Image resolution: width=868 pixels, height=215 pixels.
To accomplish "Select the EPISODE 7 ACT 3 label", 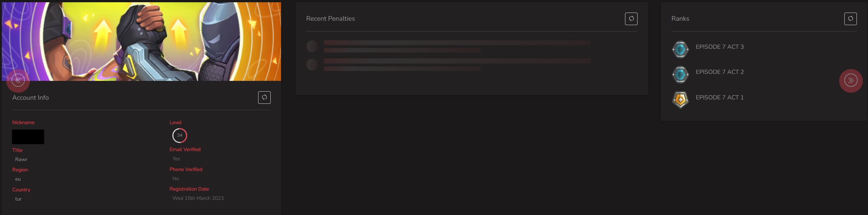I will (719, 47).
